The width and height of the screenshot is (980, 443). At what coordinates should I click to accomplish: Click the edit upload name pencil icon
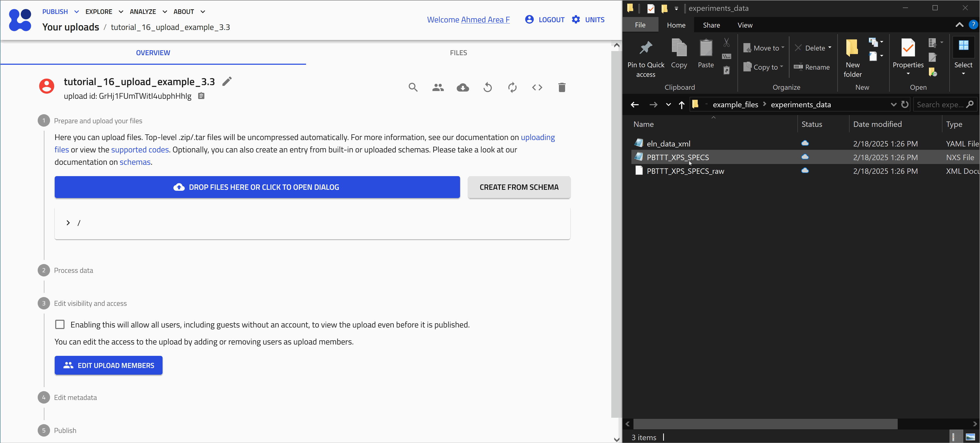[227, 81]
